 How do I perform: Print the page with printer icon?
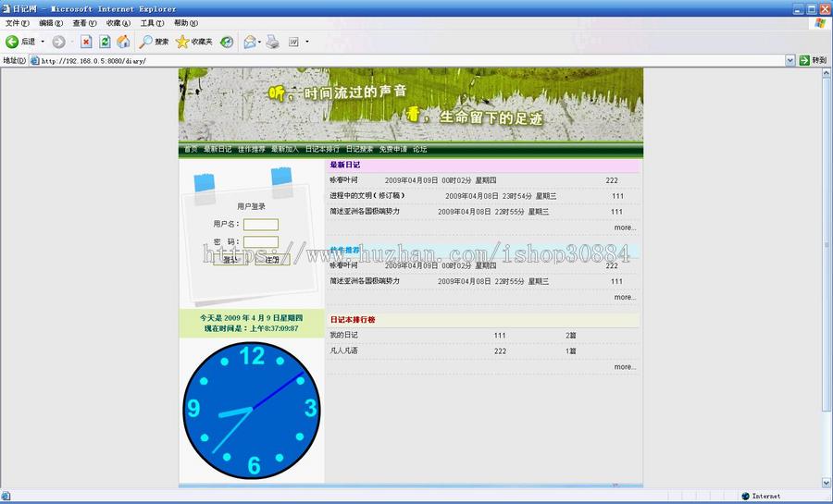click(x=272, y=42)
